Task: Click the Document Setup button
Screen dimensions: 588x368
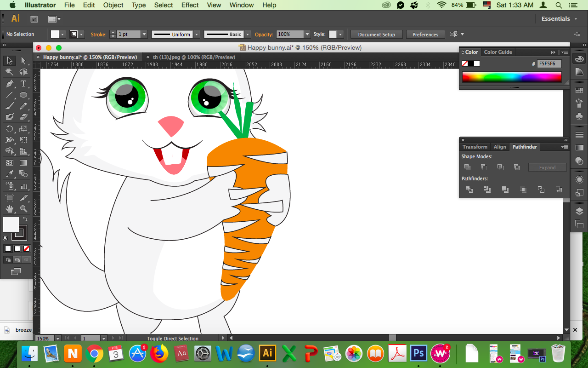Action: [377, 34]
